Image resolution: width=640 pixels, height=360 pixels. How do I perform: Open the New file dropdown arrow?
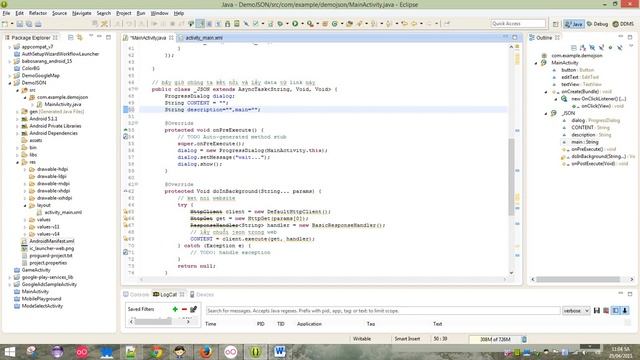pos(12,24)
